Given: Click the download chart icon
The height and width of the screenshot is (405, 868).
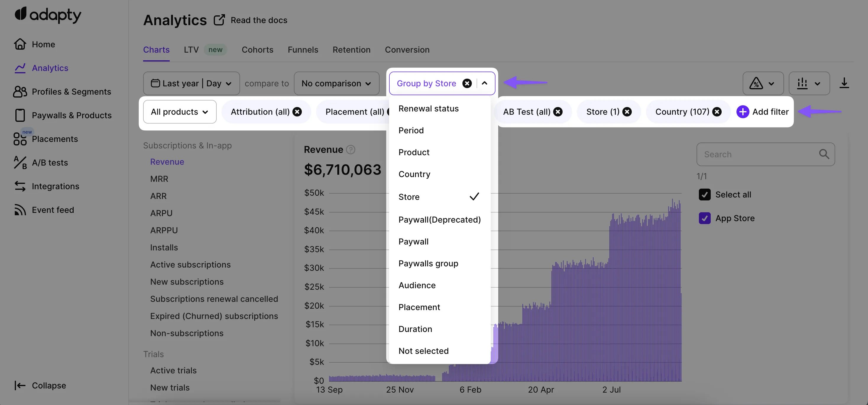Looking at the screenshot, I should tap(844, 83).
